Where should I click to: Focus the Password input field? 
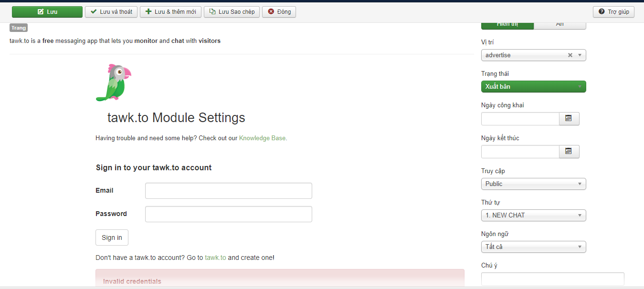tap(229, 214)
